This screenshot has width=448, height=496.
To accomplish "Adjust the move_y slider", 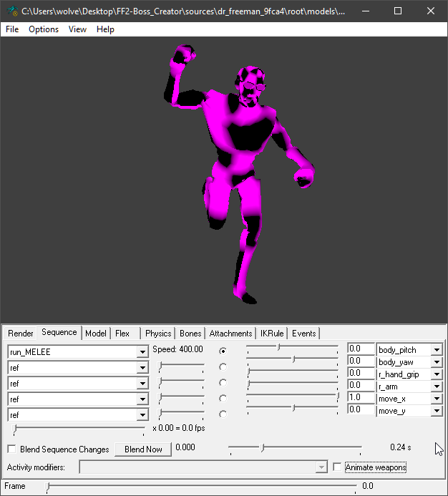I will [292, 408].
